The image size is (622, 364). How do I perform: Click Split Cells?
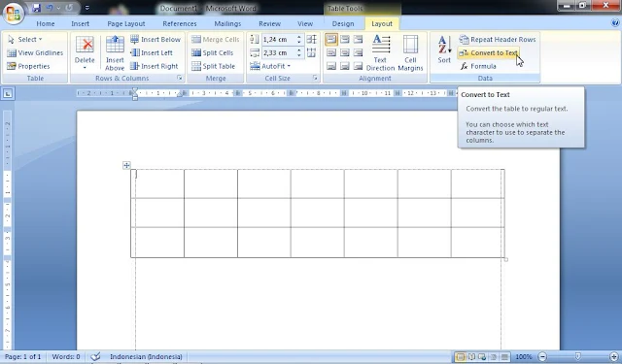point(212,52)
